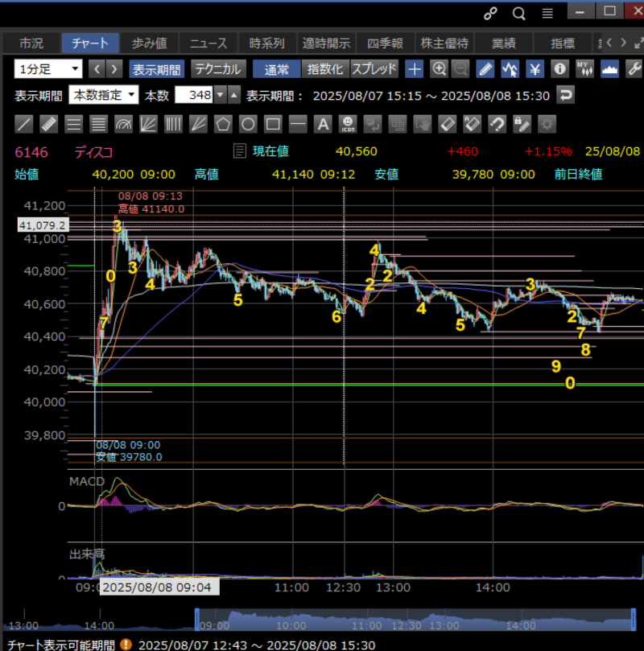Zoom in the chart with magnifier plus
The width and height of the screenshot is (644, 651).
pyautogui.click(x=439, y=69)
